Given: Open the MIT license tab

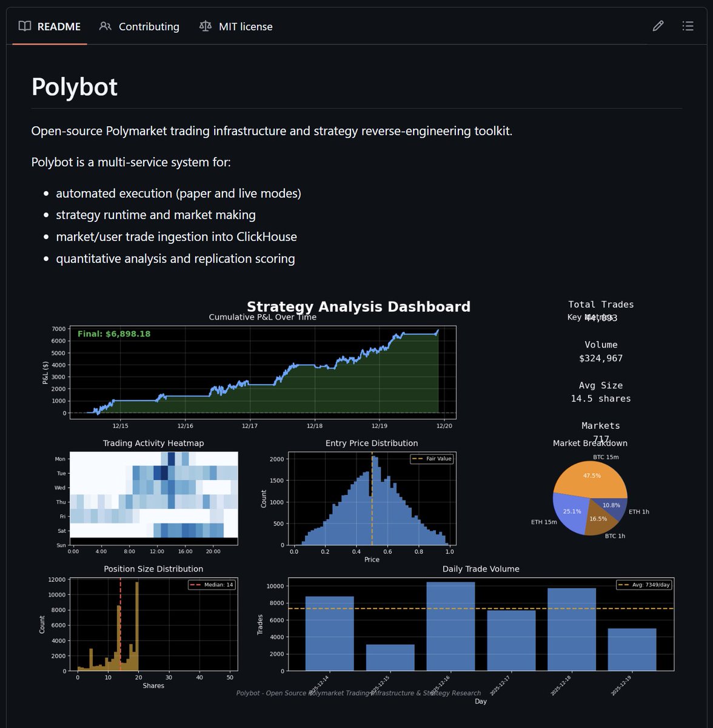Looking at the screenshot, I should (x=236, y=27).
